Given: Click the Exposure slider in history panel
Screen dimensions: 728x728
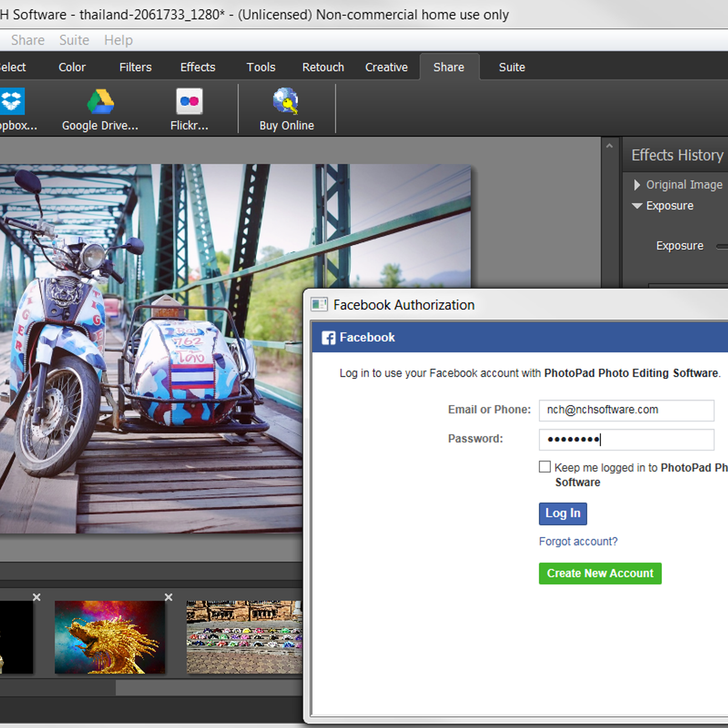Looking at the screenshot, I should pyautogui.click(x=722, y=246).
